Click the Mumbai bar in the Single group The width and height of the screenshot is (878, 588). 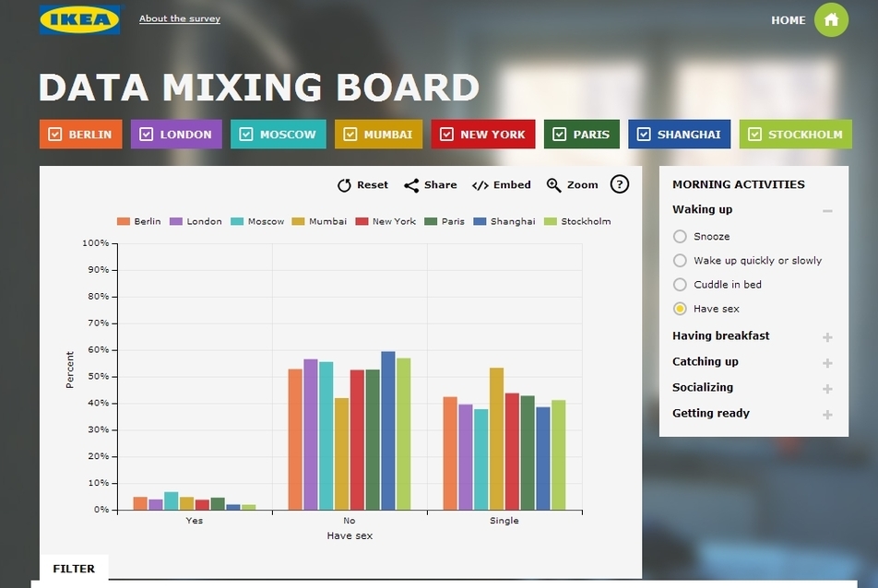coord(497,439)
